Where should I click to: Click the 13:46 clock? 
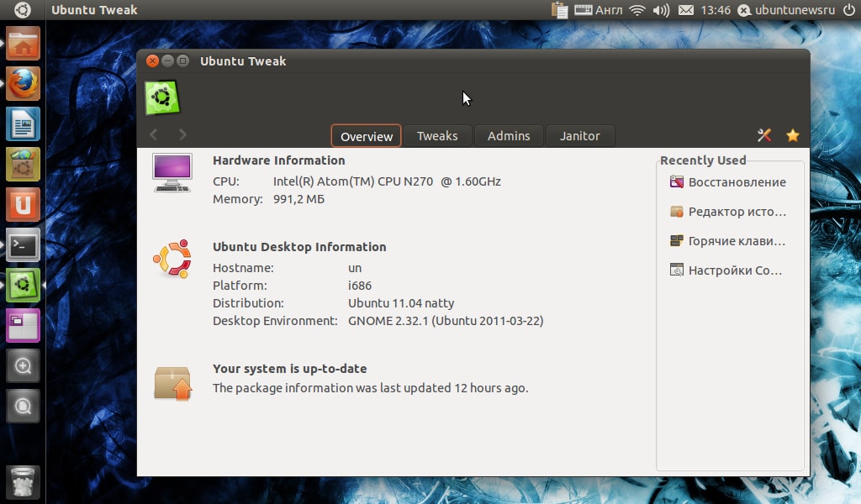[x=716, y=10]
